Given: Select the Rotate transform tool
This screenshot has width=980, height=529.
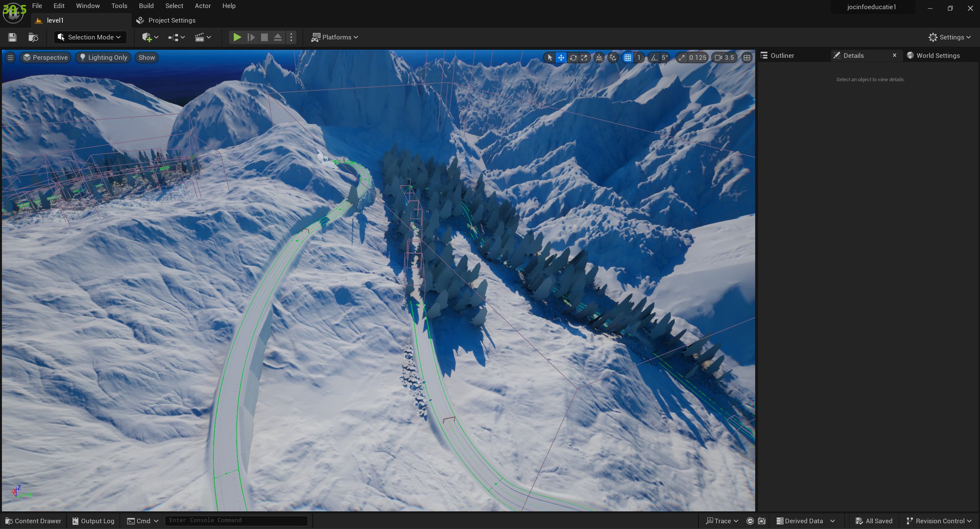Looking at the screenshot, I should (x=573, y=57).
